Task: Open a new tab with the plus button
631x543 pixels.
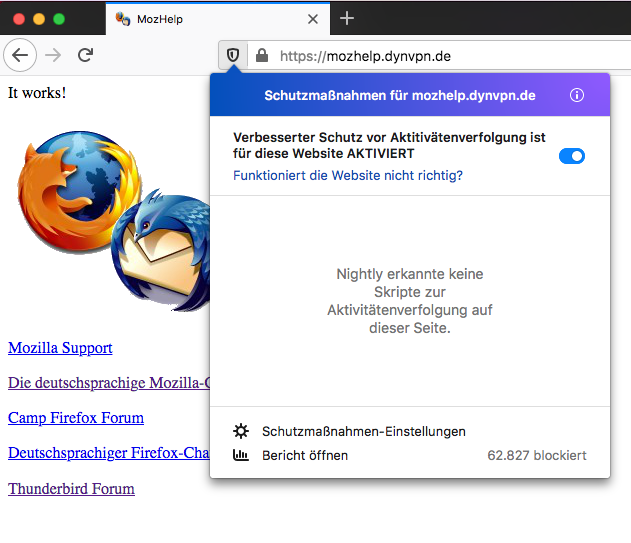Action: click(347, 19)
